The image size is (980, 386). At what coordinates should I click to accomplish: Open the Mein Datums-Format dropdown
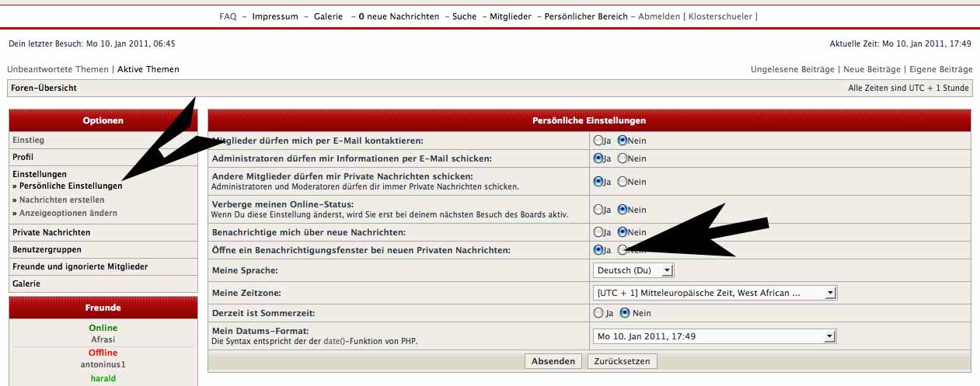pyautogui.click(x=714, y=336)
